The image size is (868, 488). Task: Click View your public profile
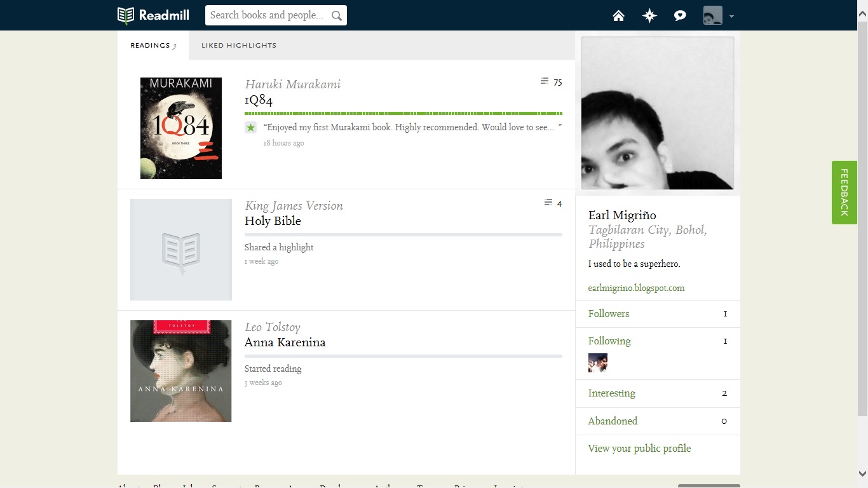[639, 449]
